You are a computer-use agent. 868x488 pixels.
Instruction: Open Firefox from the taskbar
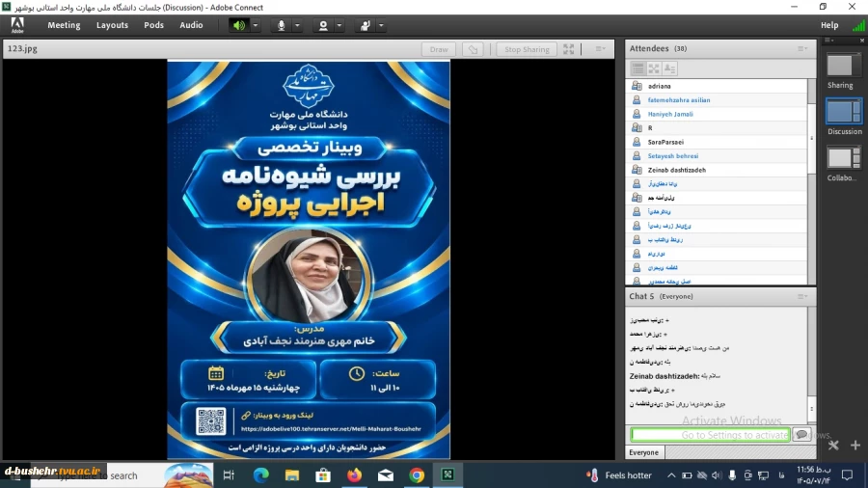(x=354, y=474)
